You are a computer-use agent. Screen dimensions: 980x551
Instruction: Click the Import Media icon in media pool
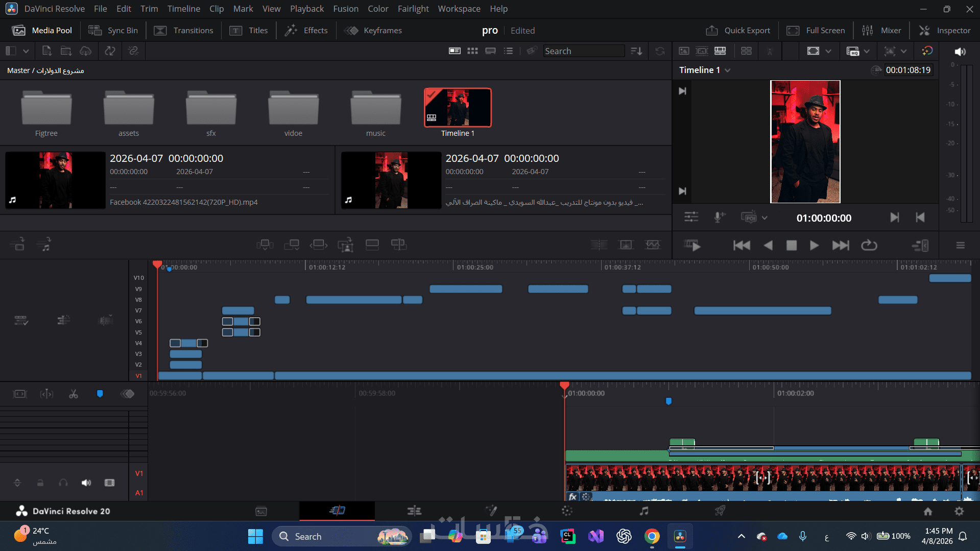coord(46,51)
